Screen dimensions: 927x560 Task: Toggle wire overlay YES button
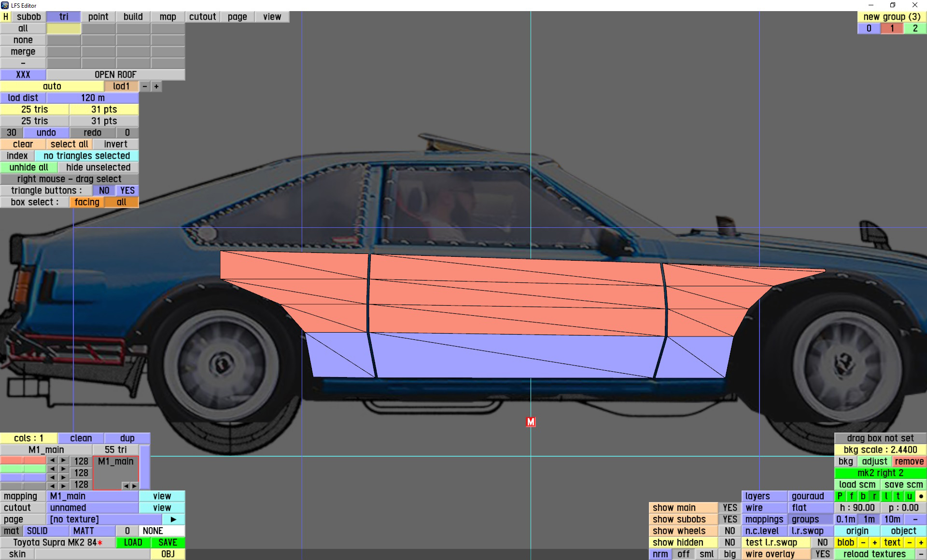(x=822, y=554)
